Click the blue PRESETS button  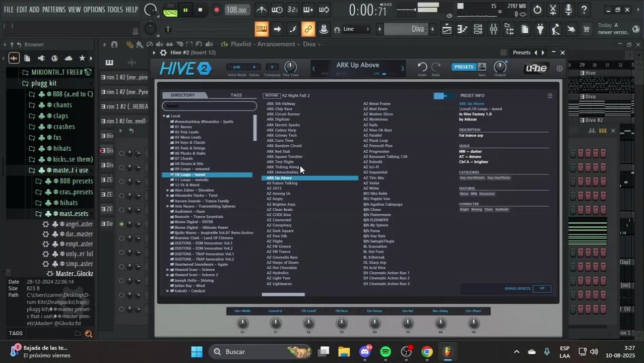pos(464,67)
